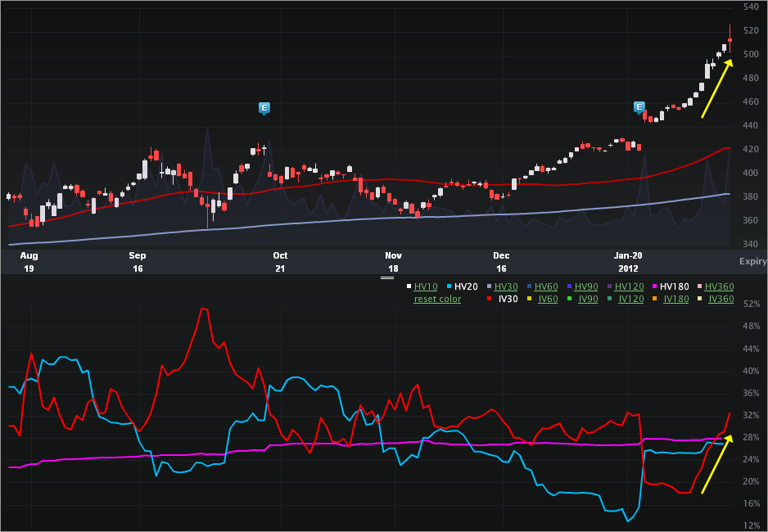Click the Jan-20 2012 label on timeline

[x=628, y=261]
